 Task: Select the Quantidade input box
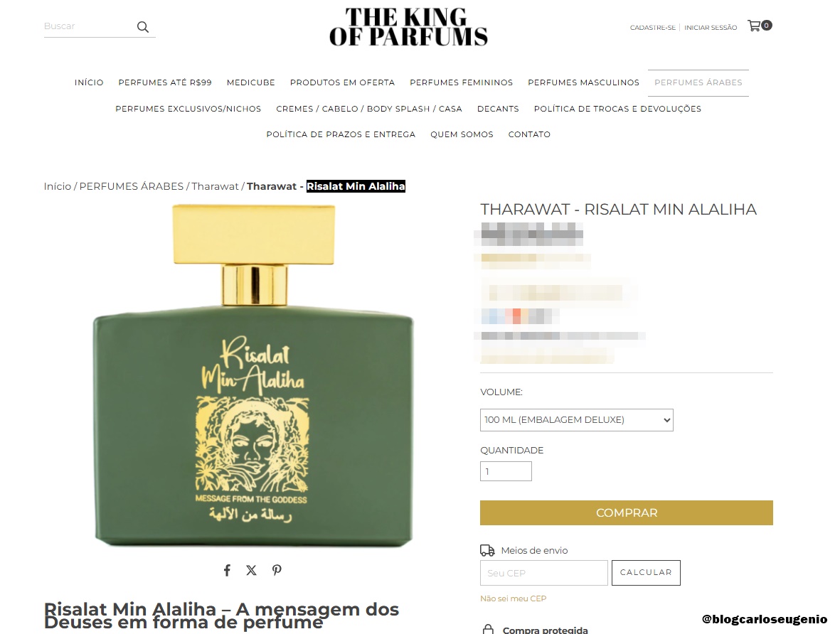(506, 471)
